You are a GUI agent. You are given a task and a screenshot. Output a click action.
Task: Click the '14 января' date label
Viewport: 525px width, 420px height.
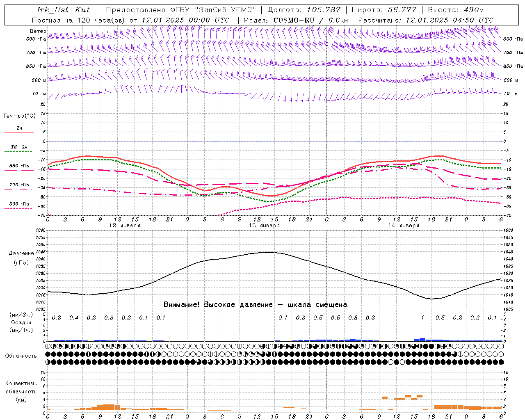click(404, 226)
